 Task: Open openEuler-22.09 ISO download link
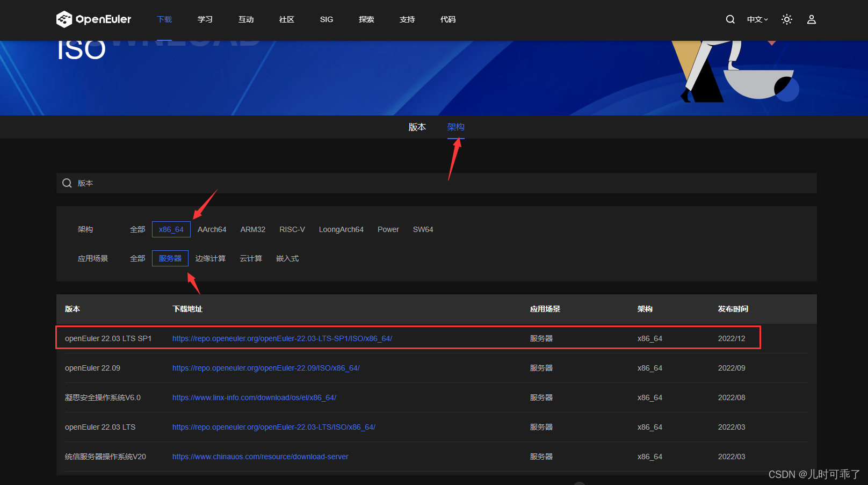(x=266, y=368)
